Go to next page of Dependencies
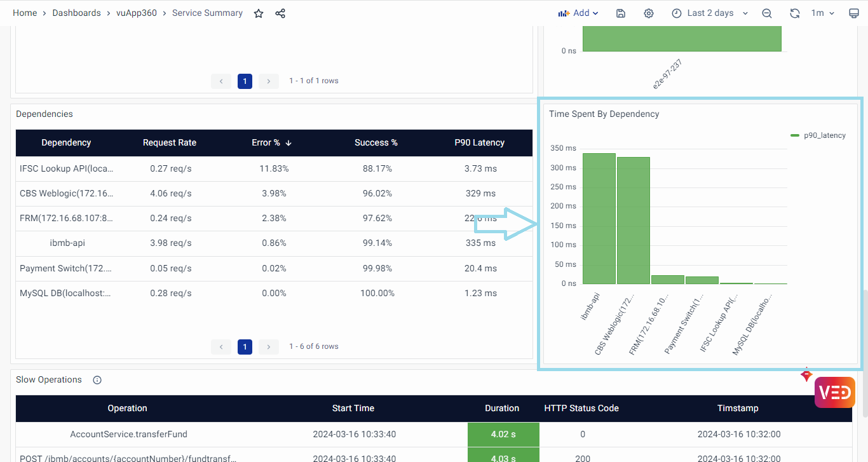Image resolution: width=868 pixels, height=462 pixels. point(269,346)
